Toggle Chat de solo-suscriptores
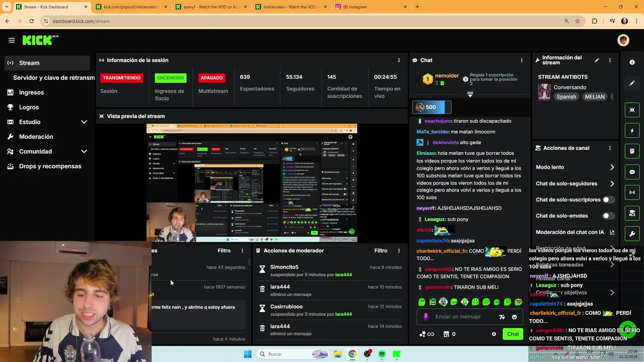The width and height of the screenshot is (644, 362). [608, 200]
